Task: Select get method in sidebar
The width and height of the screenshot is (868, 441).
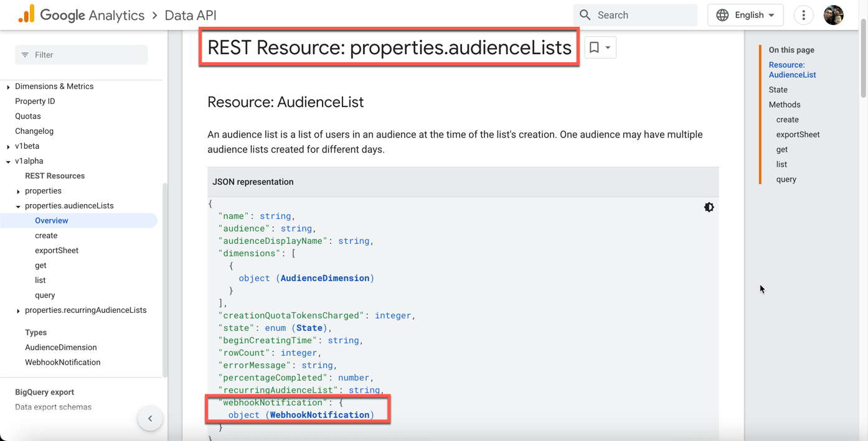Action: tap(40, 265)
